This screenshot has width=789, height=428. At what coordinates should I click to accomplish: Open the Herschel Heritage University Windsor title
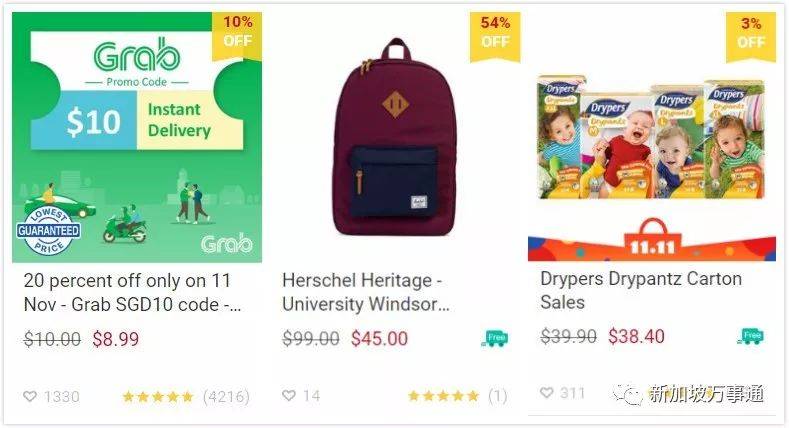coord(366,292)
